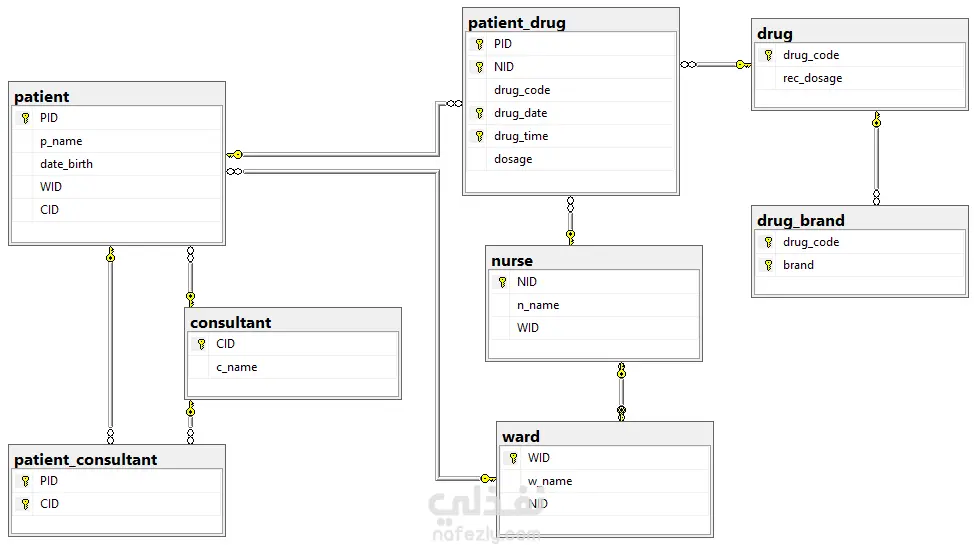Screen dimensions: 974x545
Task: Select relationship key endpoint beside drug table
Action: click(x=743, y=65)
